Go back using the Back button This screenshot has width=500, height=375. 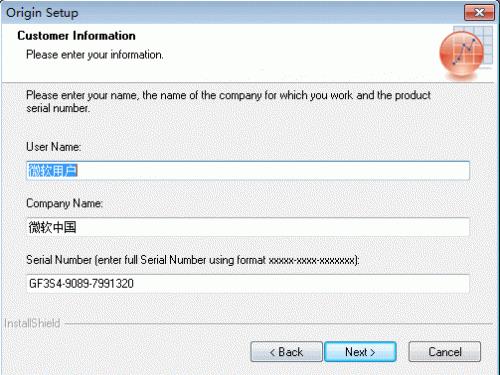pyautogui.click(x=286, y=352)
